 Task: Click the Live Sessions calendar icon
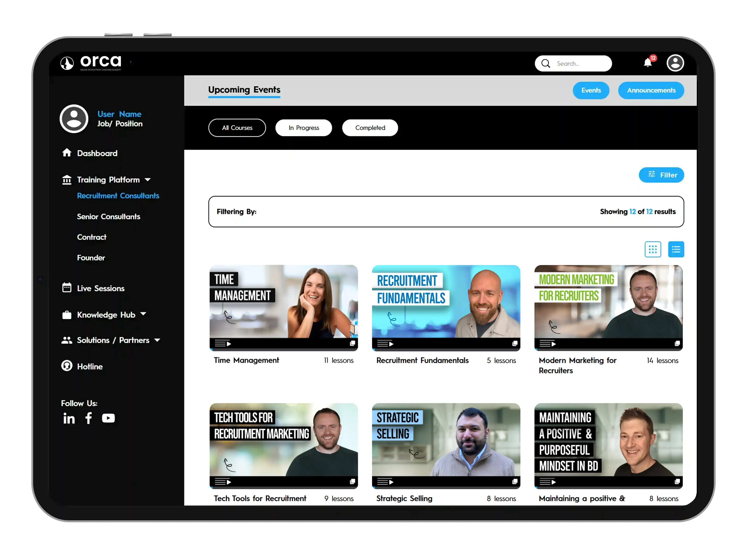(x=67, y=288)
